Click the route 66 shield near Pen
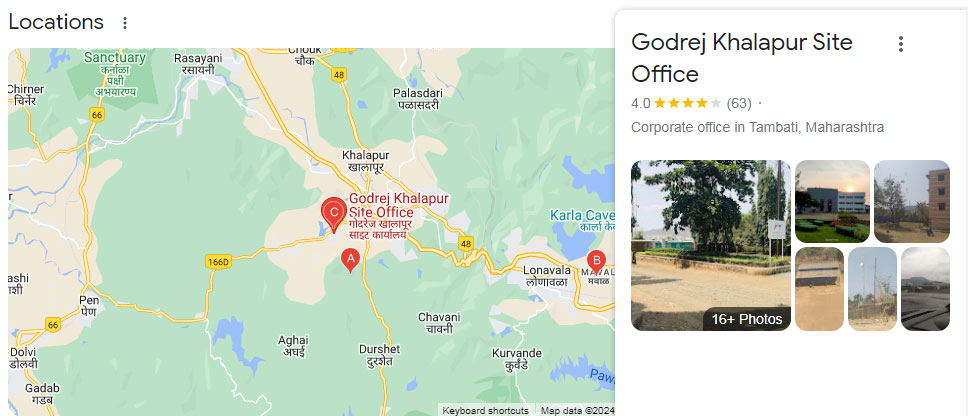Viewport: 968px width, 416px height. click(53, 325)
